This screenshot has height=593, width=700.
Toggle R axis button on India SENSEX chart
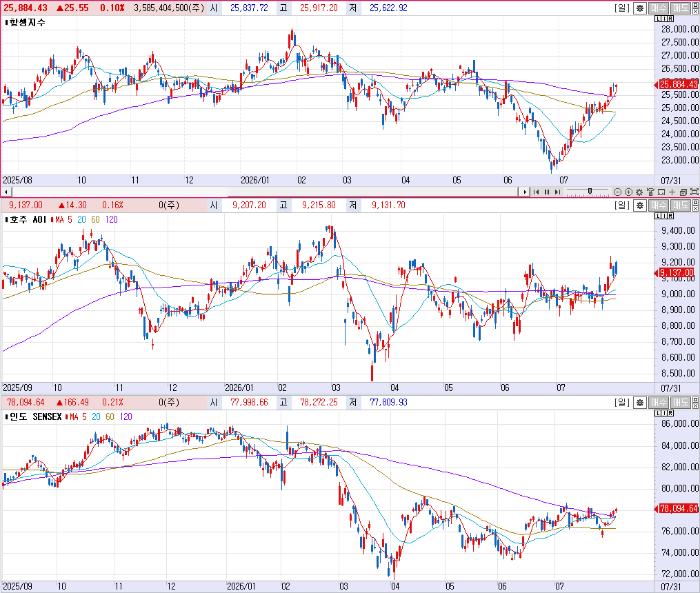point(670,413)
